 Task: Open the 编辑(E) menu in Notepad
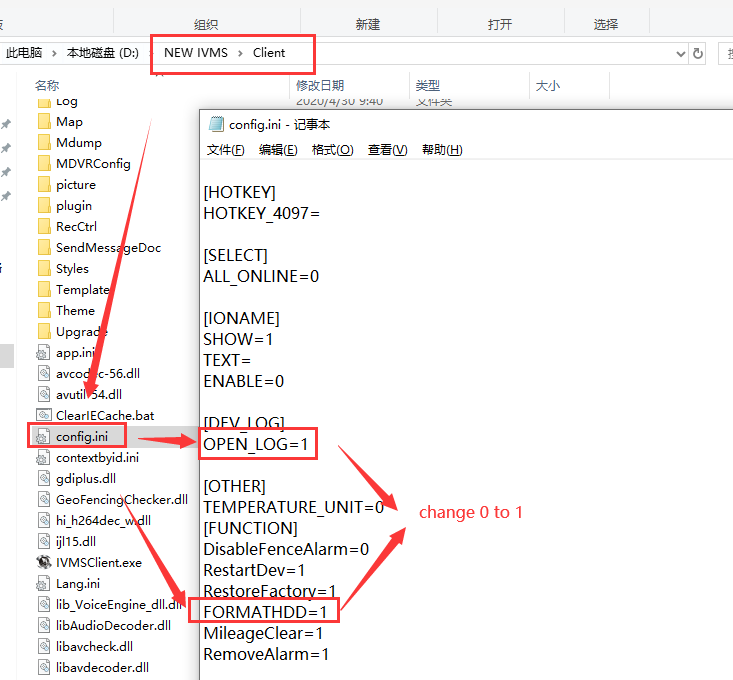point(278,150)
